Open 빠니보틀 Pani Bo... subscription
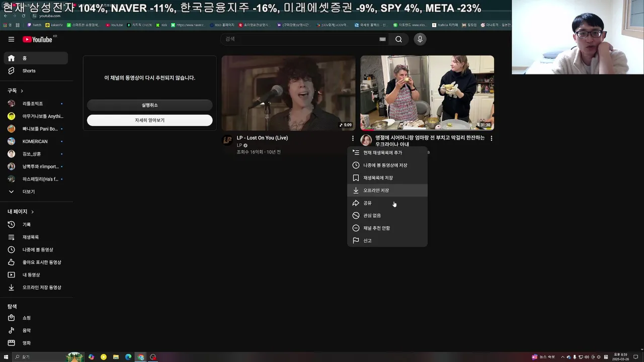The height and width of the screenshot is (362, 644). point(36,129)
